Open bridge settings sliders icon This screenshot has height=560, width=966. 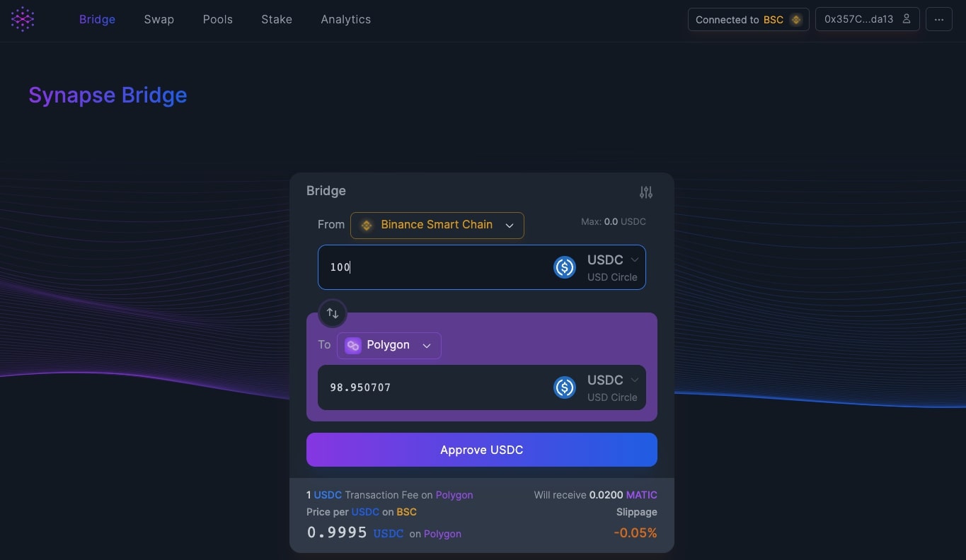point(646,192)
